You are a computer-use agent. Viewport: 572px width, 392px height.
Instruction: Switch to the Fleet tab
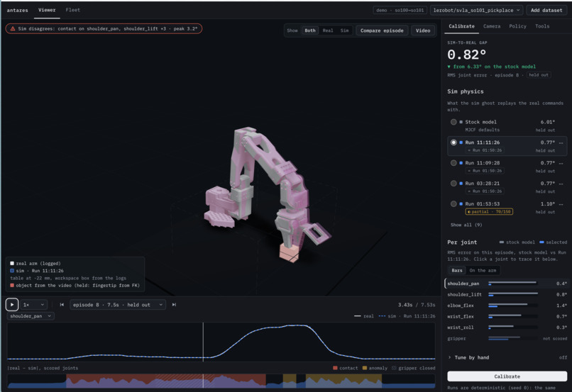[x=72, y=10]
